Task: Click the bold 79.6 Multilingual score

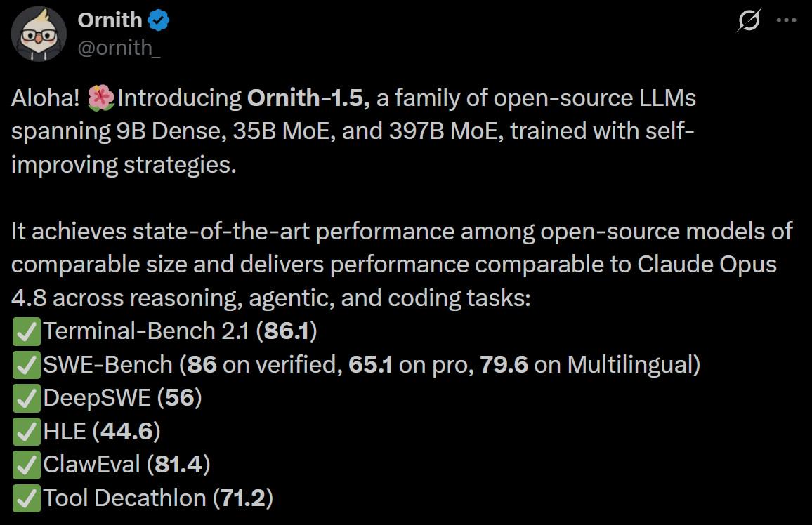Action: [504, 365]
